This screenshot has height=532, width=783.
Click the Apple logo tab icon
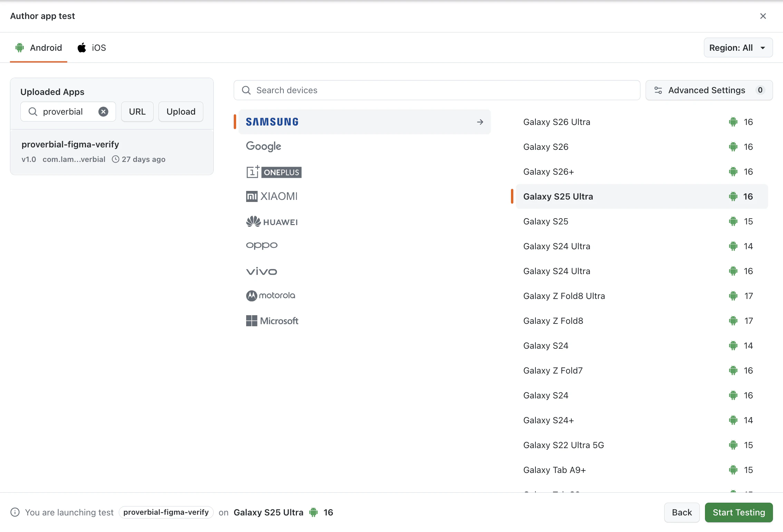(x=82, y=48)
